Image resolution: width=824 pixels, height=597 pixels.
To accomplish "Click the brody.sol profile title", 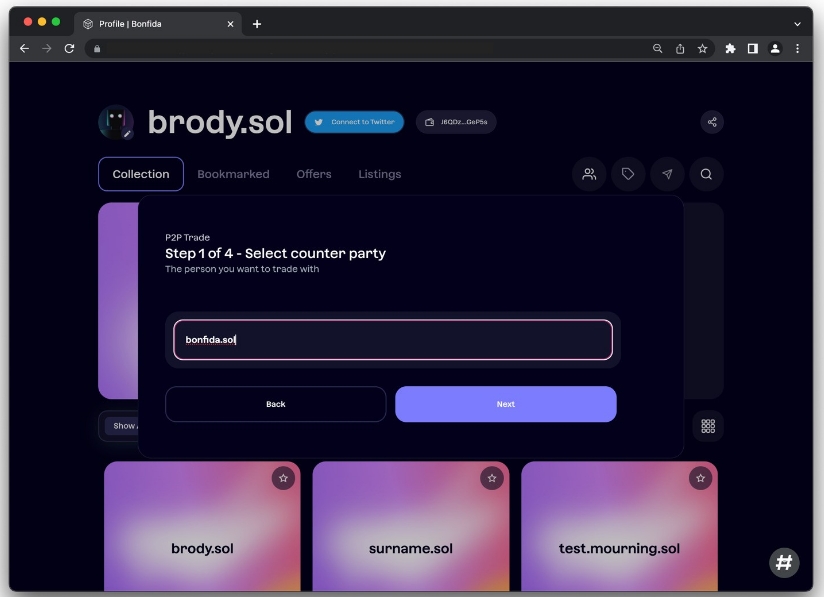I will [220, 122].
